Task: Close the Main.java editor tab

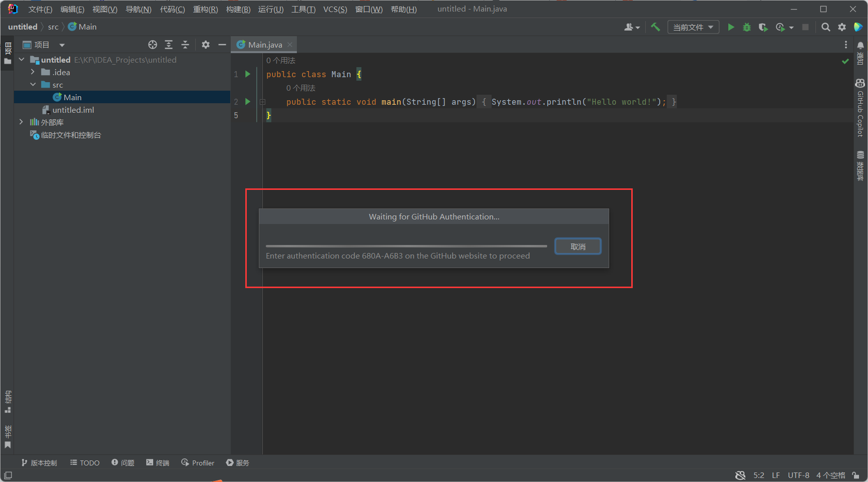Action: click(x=290, y=45)
